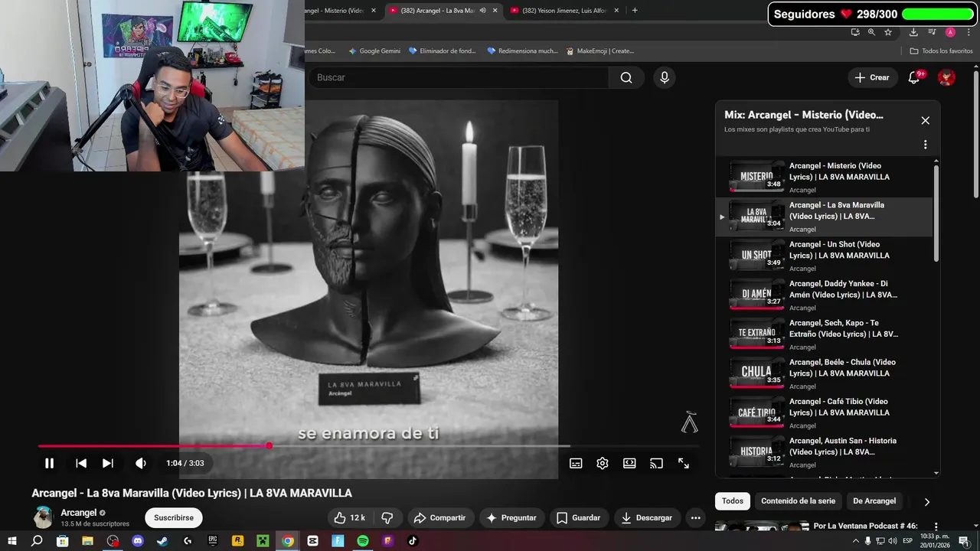
Task: Cast the video to a device
Action: [x=656, y=463]
